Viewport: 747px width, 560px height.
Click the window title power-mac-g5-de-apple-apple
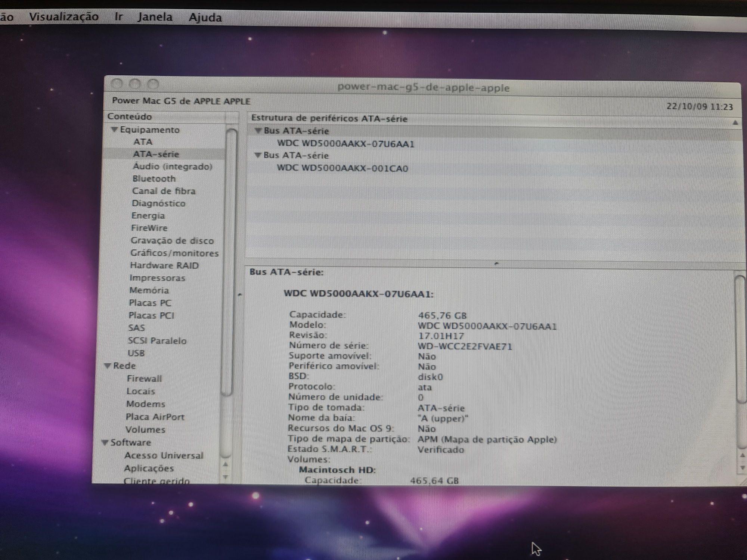423,88
